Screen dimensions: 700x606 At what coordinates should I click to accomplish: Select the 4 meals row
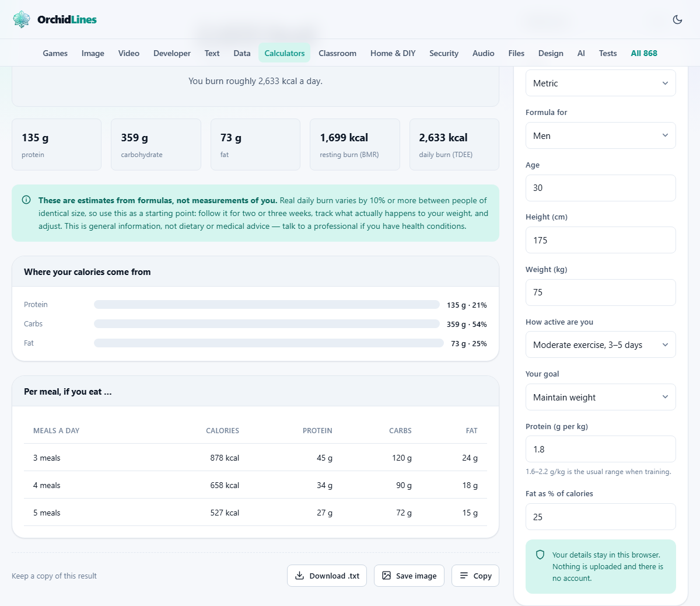[256, 485]
